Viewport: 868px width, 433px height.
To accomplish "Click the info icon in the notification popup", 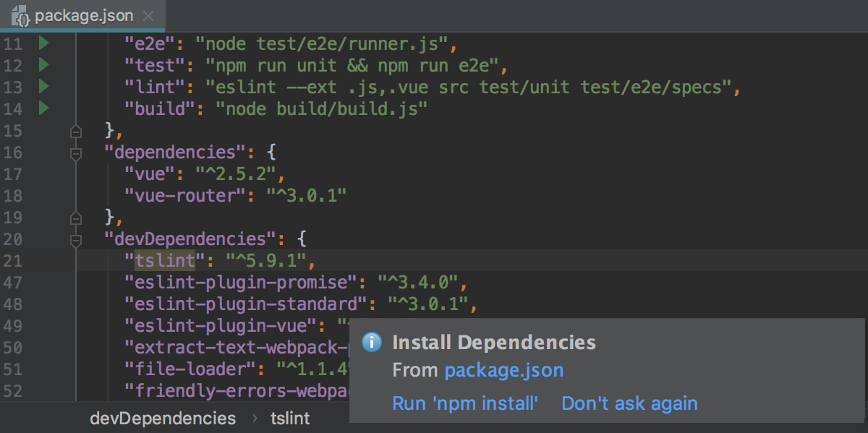I will (371, 342).
